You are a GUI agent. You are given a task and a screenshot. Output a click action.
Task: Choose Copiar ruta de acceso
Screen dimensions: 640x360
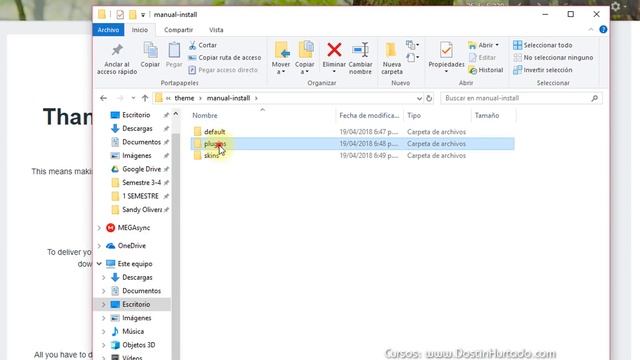click(224, 58)
